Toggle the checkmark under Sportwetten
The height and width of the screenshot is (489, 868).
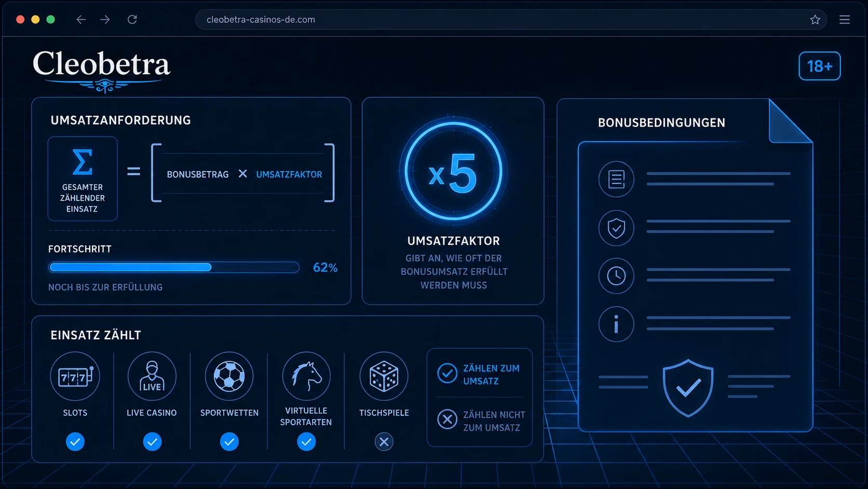pyautogui.click(x=229, y=442)
